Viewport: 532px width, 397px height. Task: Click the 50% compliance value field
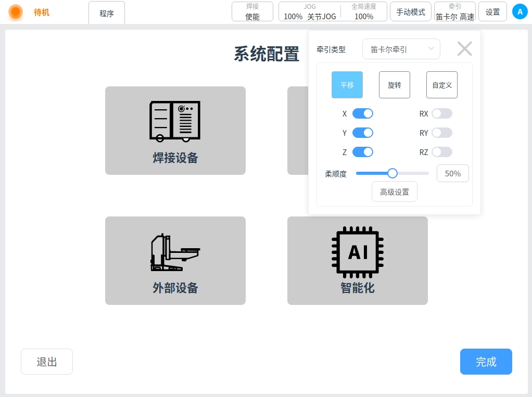point(452,173)
